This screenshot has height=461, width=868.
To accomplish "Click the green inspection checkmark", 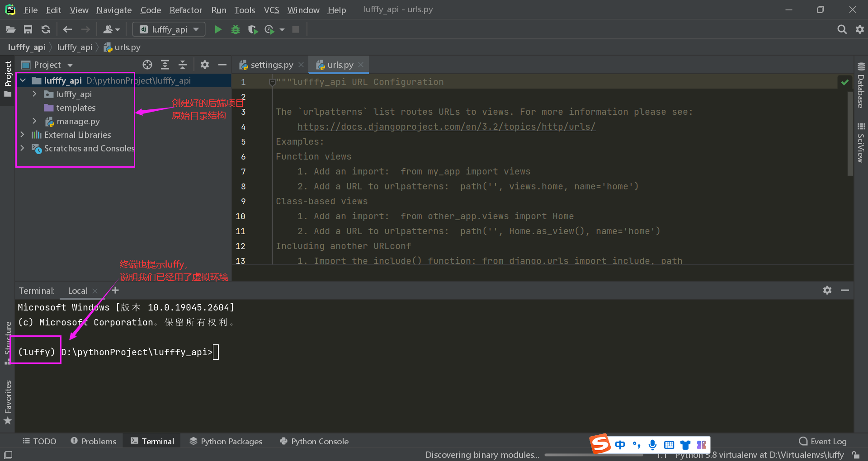I will (x=844, y=82).
